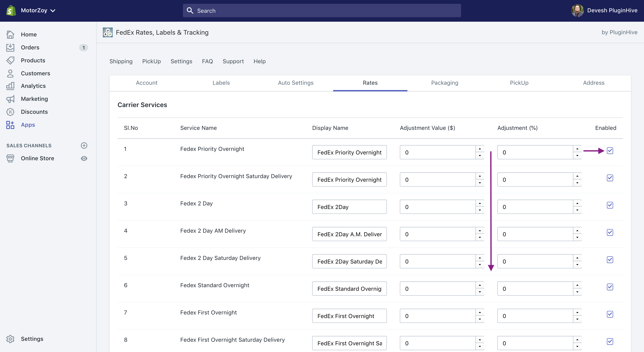View online store via eye icon

84,158
